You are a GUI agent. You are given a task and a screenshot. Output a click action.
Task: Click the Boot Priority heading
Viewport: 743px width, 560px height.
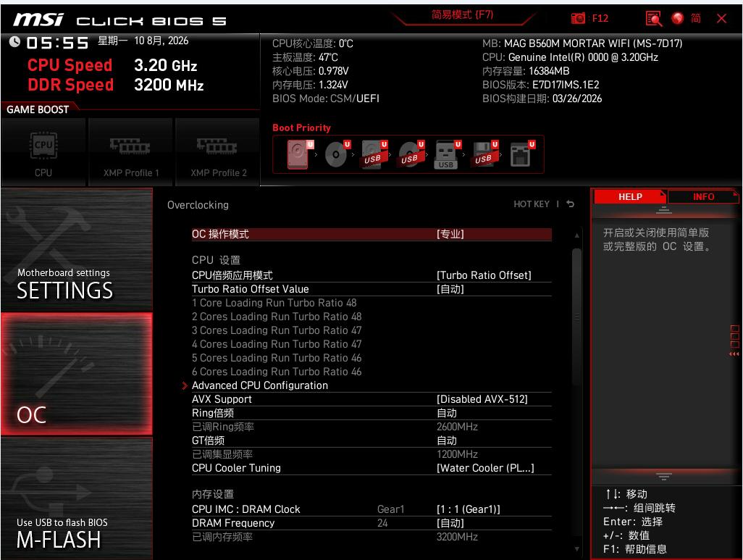[x=301, y=128]
